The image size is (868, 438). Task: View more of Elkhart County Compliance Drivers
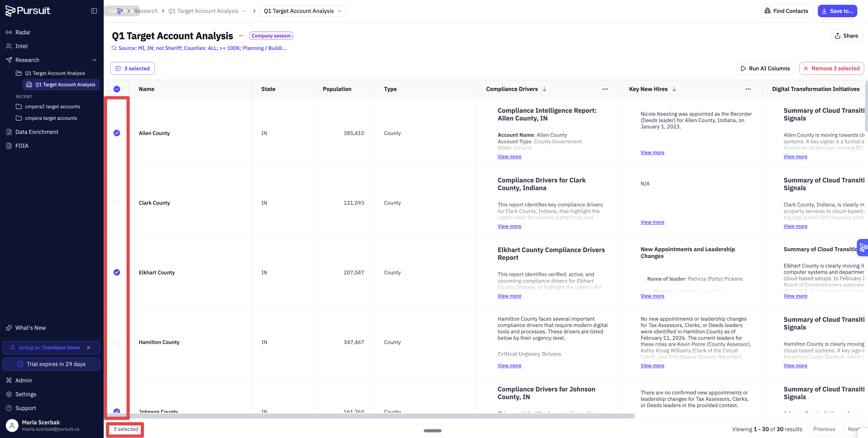509,296
